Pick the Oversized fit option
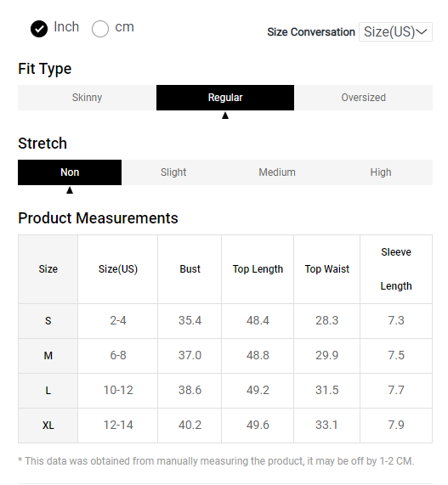This screenshot has width=448, height=485. click(364, 98)
